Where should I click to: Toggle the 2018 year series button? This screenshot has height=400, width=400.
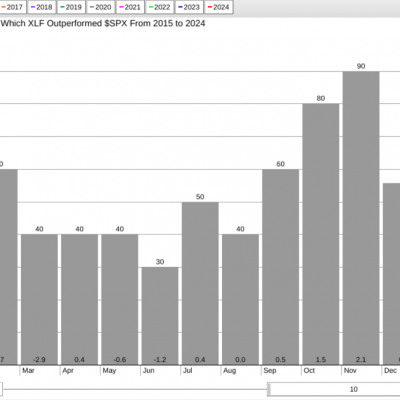click(42, 7)
